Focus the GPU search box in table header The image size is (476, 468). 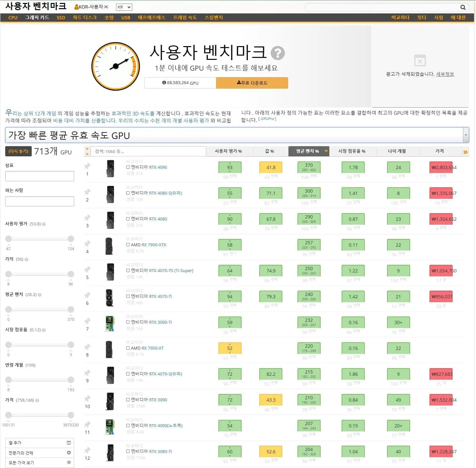coord(148,151)
